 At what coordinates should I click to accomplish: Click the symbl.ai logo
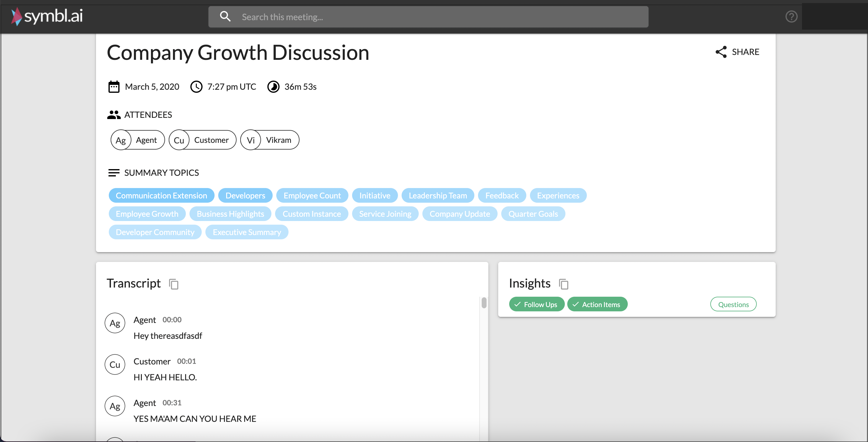click(x=47, y=16)
